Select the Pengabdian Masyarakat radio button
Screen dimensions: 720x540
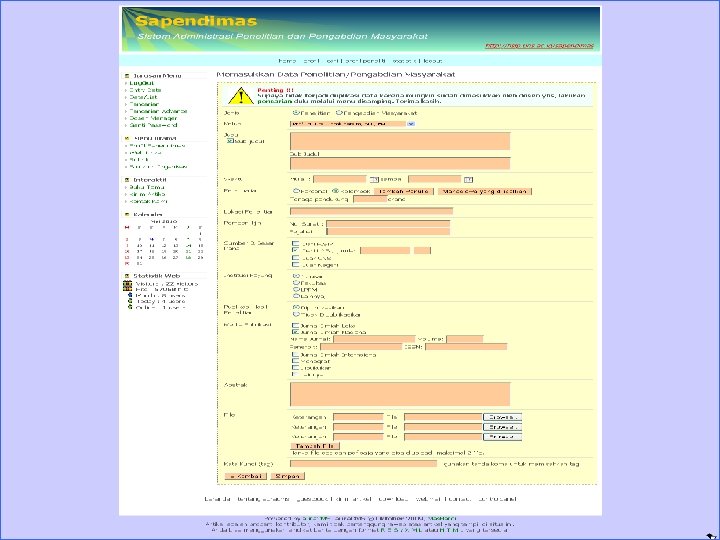tap(339, 112)
